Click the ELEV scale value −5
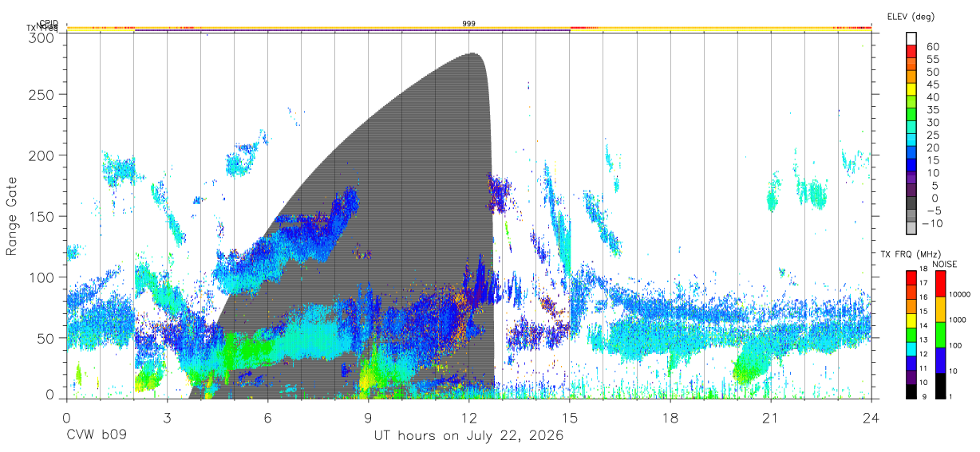980x452 pixels. tap(933, 210)
